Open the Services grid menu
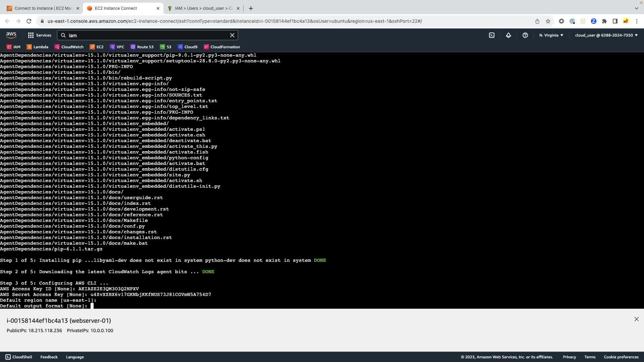 click(x=39, y=35)
